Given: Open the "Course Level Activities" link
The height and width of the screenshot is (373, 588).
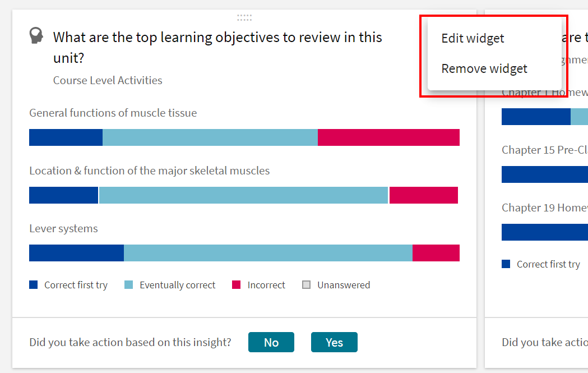Looking at the screenshot, I should coord(108,80).
